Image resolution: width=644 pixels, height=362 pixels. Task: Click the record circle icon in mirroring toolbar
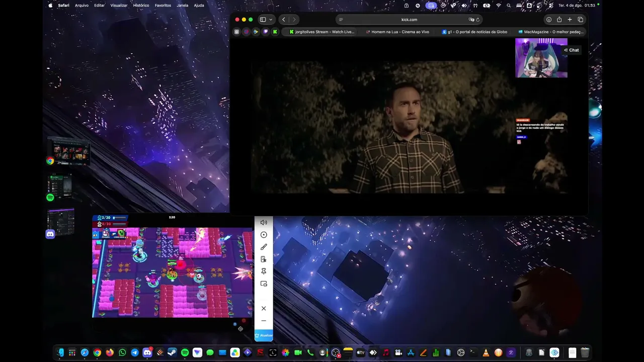coord(264,235)
